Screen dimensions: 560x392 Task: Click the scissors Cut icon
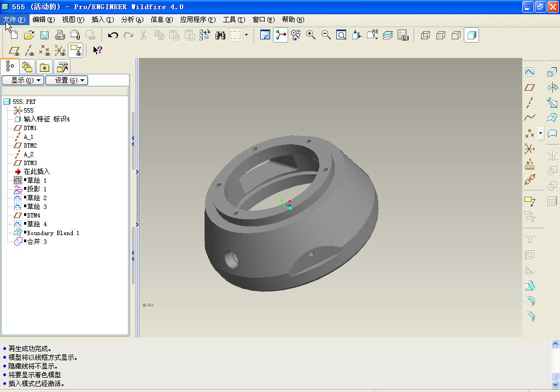[x=144, y=35]
